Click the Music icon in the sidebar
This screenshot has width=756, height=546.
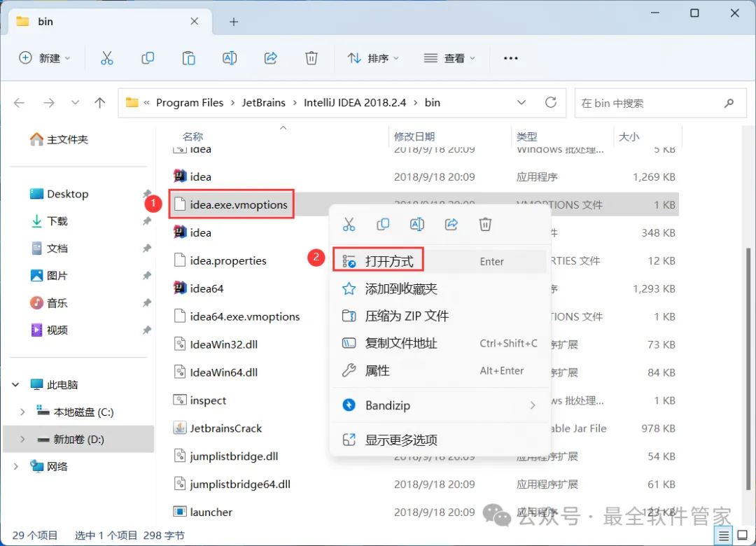click(36, 303)
